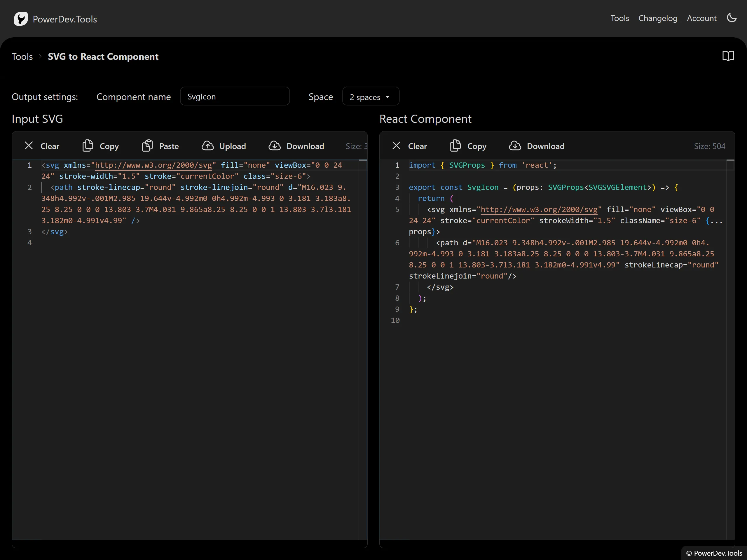
Task: Click the Tools breadcrumb link
Action: click(22, 57)
